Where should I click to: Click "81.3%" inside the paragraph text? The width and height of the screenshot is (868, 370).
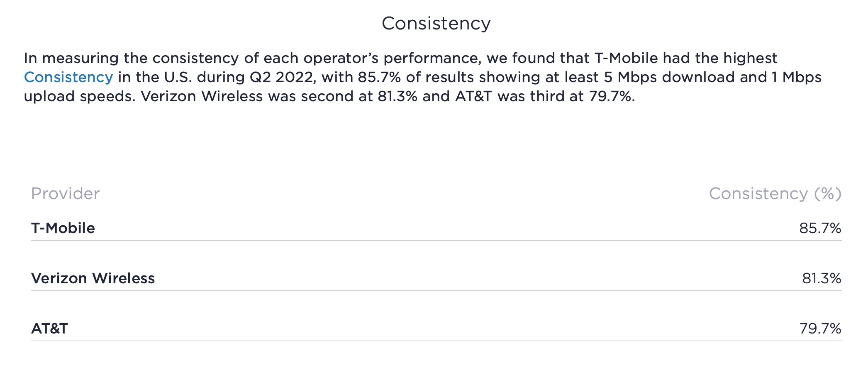tap(397, 97)
